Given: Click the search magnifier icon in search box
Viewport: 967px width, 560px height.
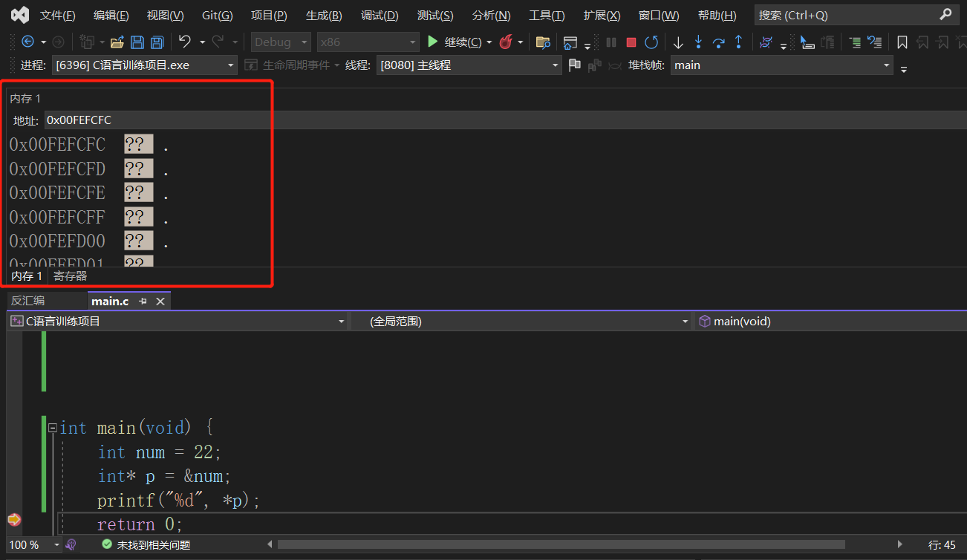Looking at the screenshot, I should click(x=945, y=15).
